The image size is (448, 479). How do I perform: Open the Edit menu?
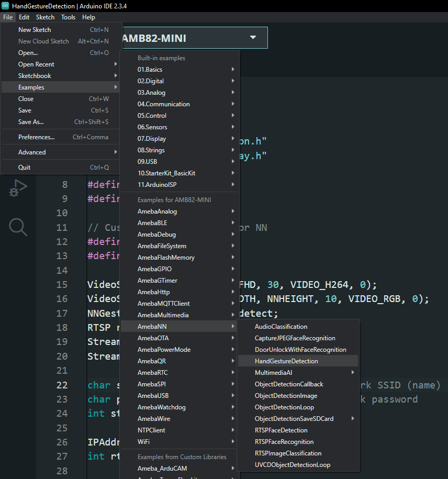(24, 17)
